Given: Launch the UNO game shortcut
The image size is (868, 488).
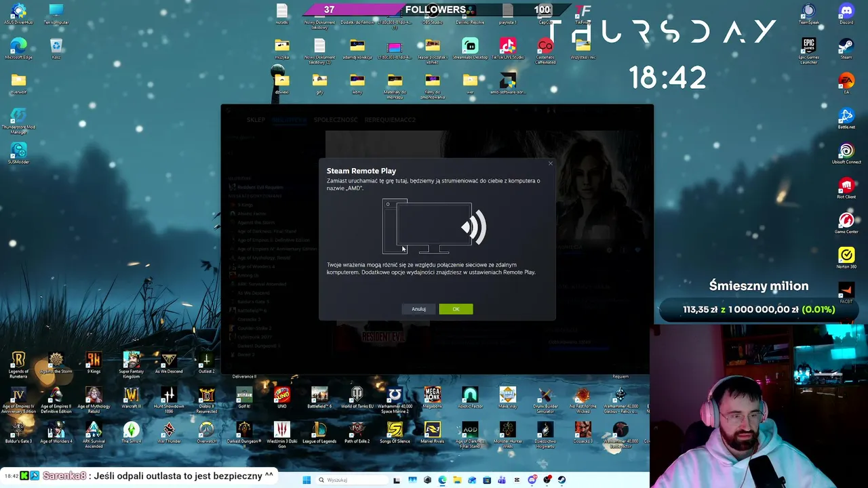Looking at the screenshot, I should (281, 398).
